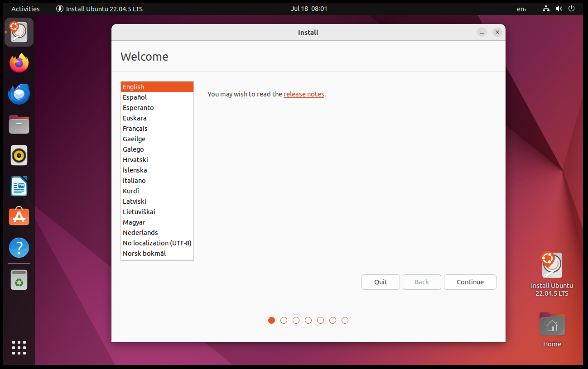This screenshot has width=588, height=369.
Task: Open Rhythmbox music player
Action: click(19, 155)
